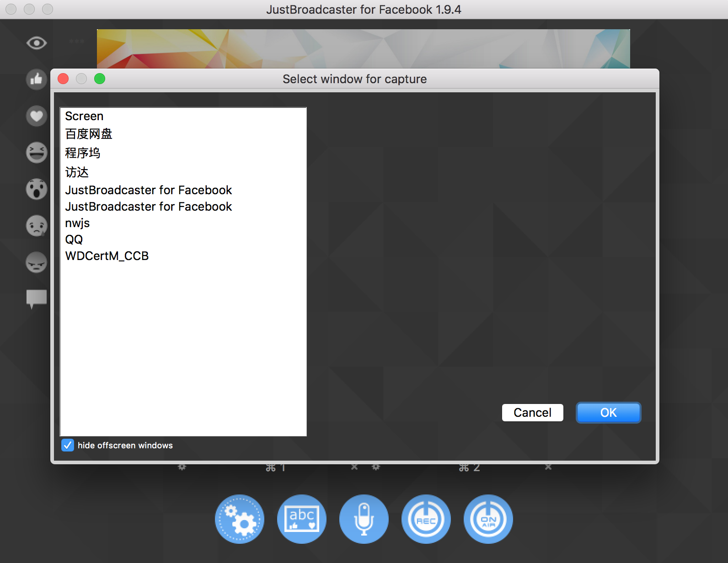Viewport: 728px width, 563px height.
Task: Confirm selection with the OK button
Action: (x=609, y=413)
